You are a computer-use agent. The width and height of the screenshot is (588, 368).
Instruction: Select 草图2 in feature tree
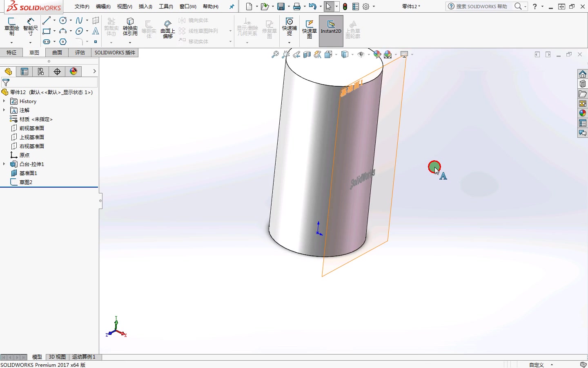tap(26, 182)
